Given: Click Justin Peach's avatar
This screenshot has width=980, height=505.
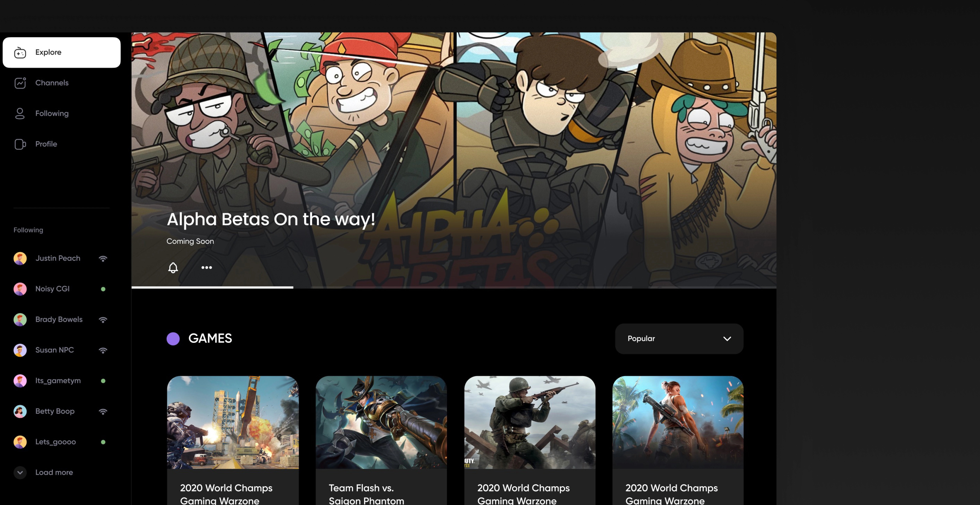Looking at the screenshot, I should tap(20, 259).
